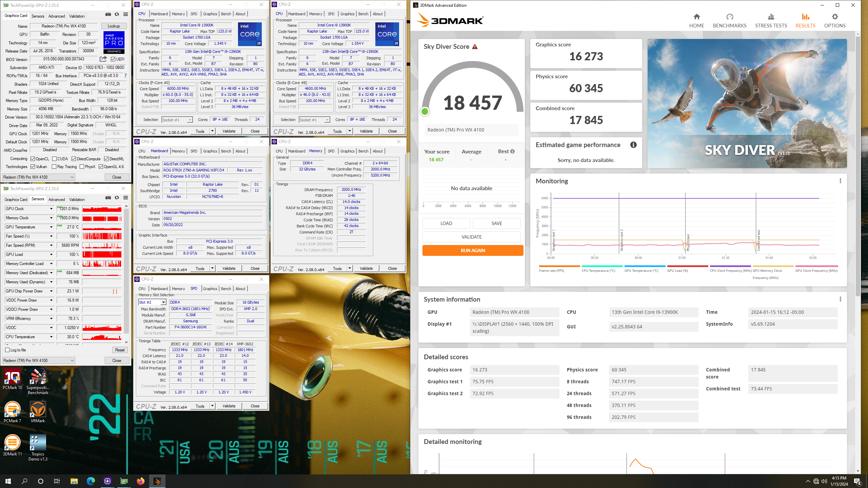Click the Bus Interface question mark in GPU-Z
Viewport: 868px width, 488px height.
click(x=125, y=76)
